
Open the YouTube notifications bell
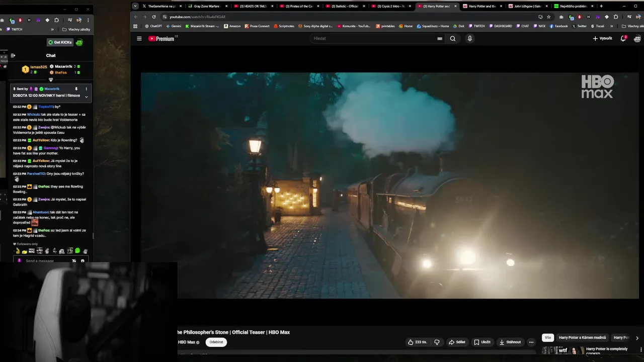pyautogui.click(x=623, y=38)
